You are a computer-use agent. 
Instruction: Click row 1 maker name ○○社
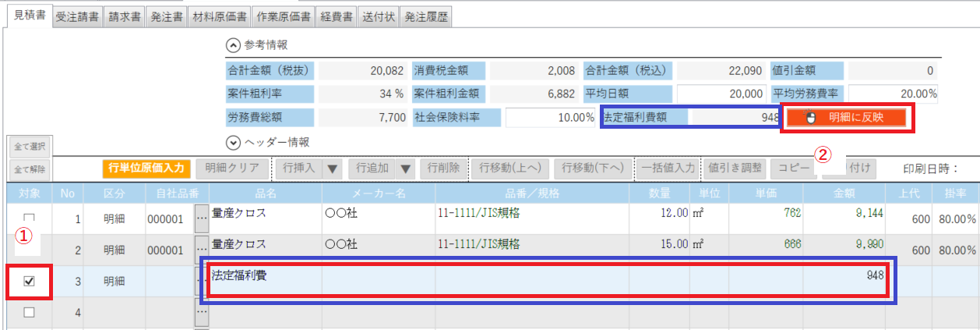click(x=378, y=219)
